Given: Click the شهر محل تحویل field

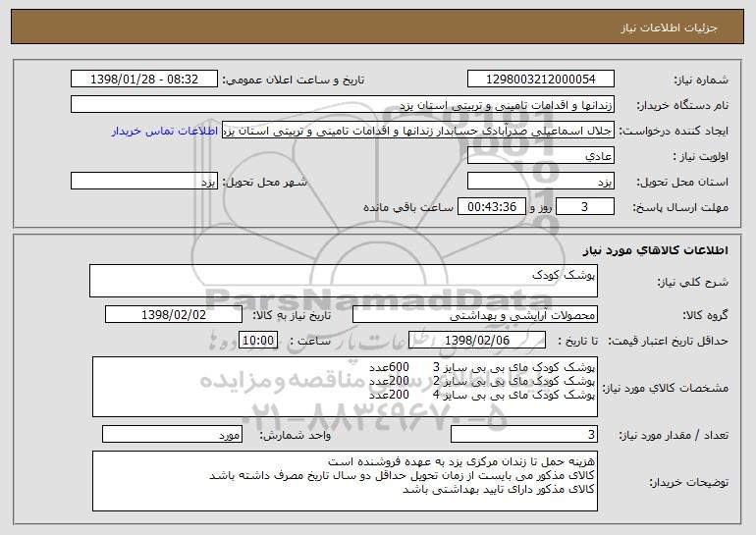Looking at the screenshot, I should [144, 182].
